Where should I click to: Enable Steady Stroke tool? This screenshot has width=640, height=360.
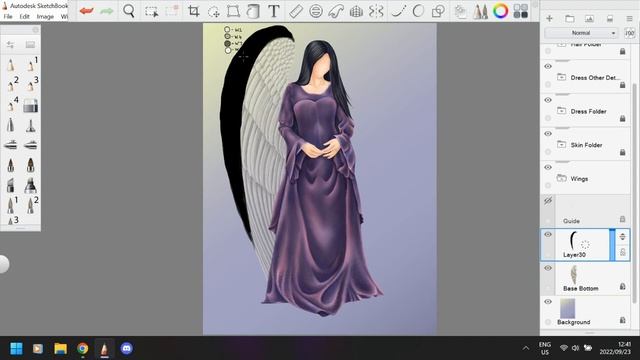398,11
